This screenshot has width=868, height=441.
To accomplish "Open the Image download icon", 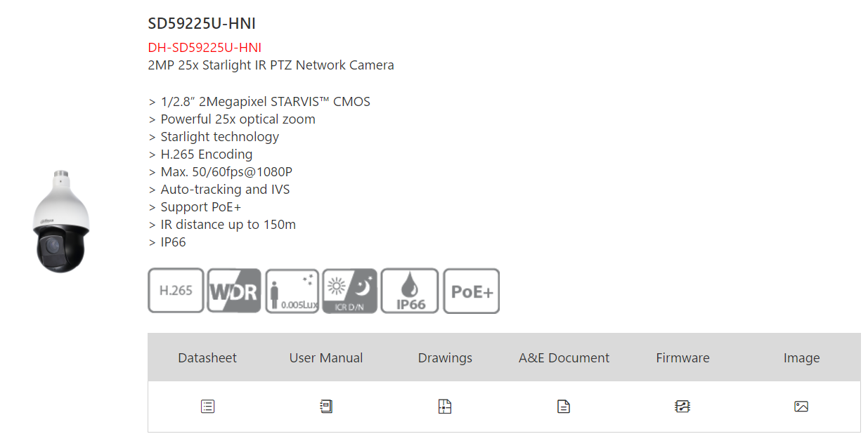I will pyautogui.click(x=801, y=406).
